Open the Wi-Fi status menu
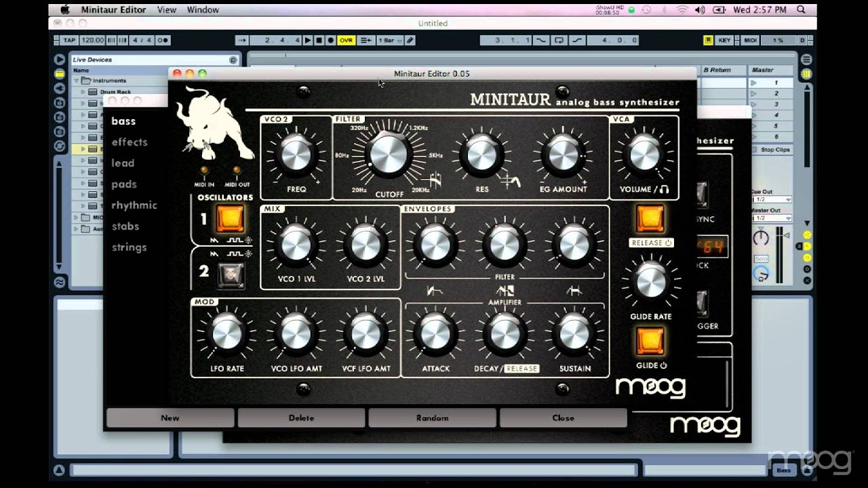 pyautogui.click(x=682, y=9)
